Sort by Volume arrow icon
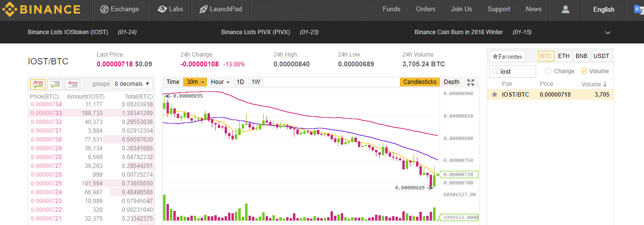644x225 pixels. [605, 84]
